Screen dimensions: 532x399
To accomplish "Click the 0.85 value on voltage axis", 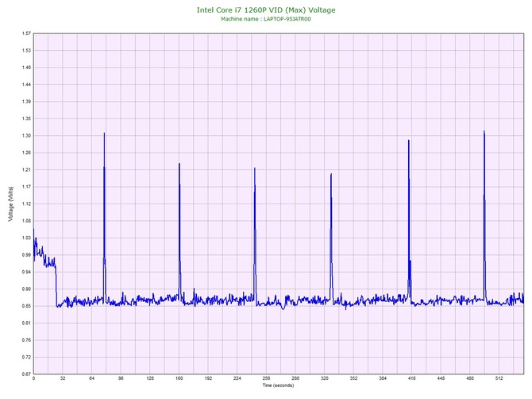I will 26,306.
